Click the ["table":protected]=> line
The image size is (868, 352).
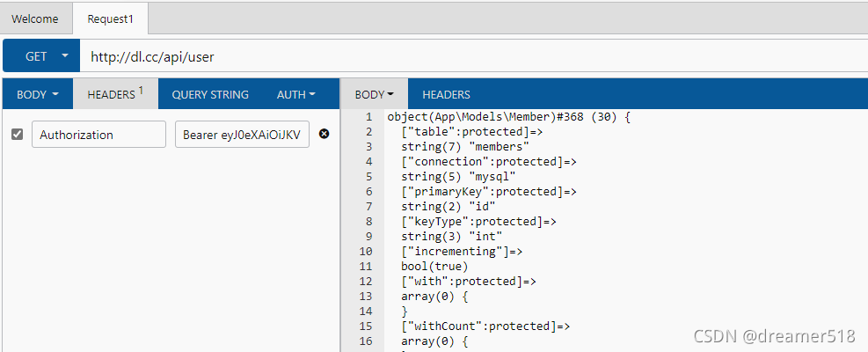(x=471, y=132)
